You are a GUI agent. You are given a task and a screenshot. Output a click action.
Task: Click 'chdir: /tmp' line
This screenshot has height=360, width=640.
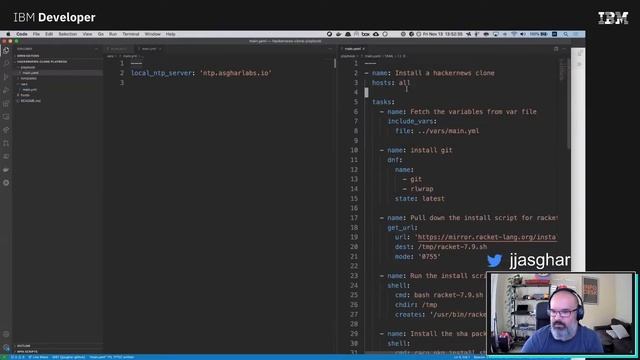pos(416,305)
